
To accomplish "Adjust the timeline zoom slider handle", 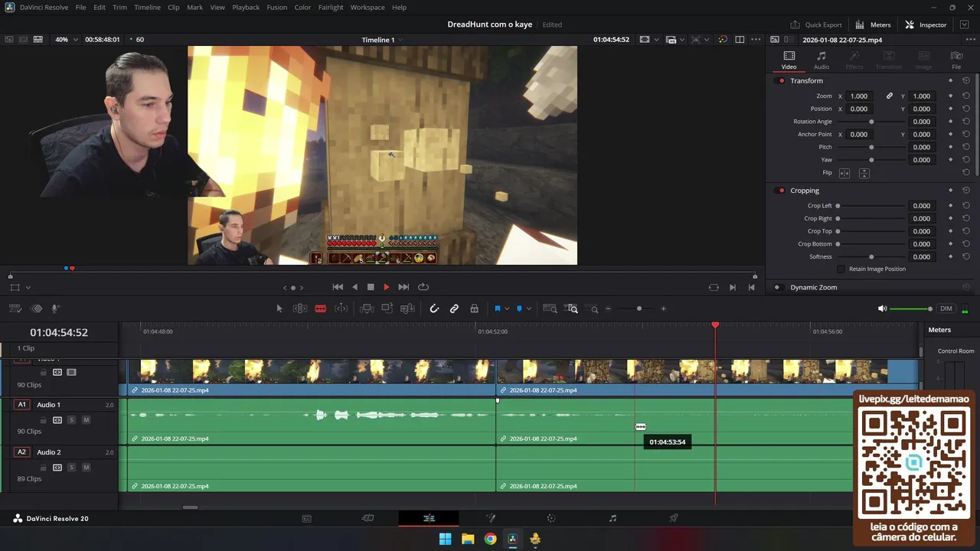I will coord(639,308).
